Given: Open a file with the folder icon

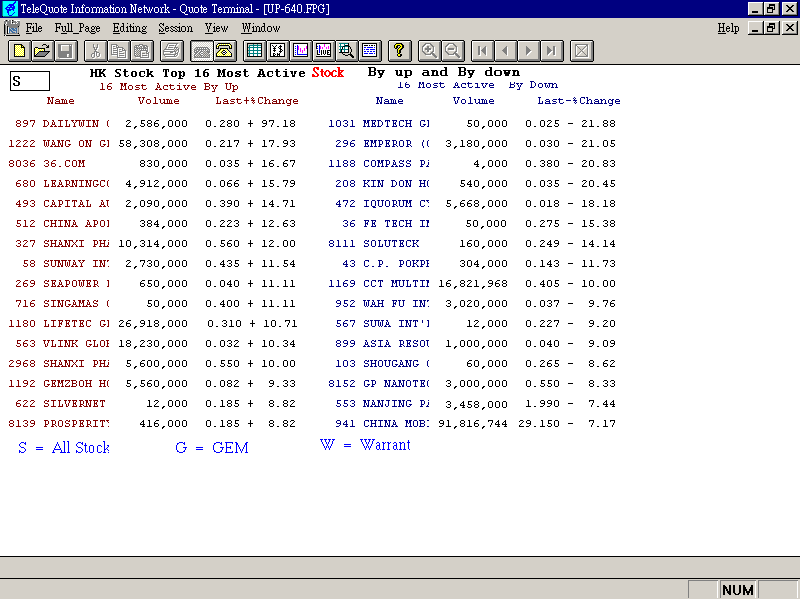Looking at the screenshot, I should coord(43,51).
